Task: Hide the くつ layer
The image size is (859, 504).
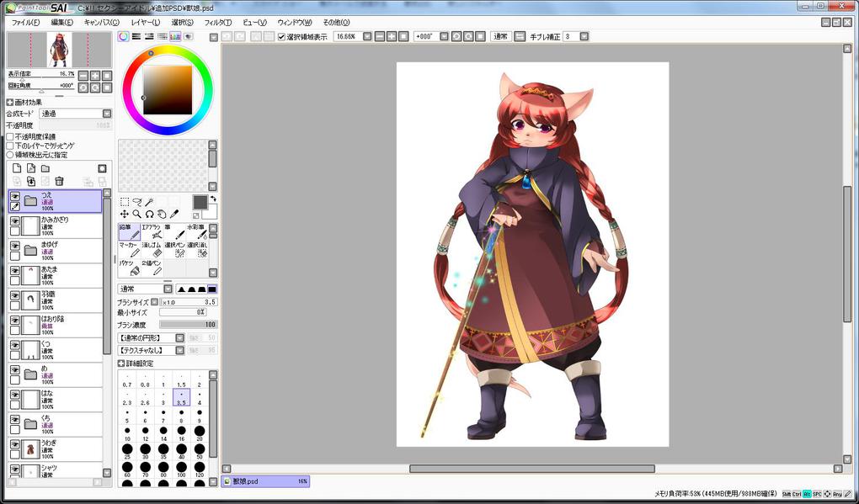Action: [15, 345]
